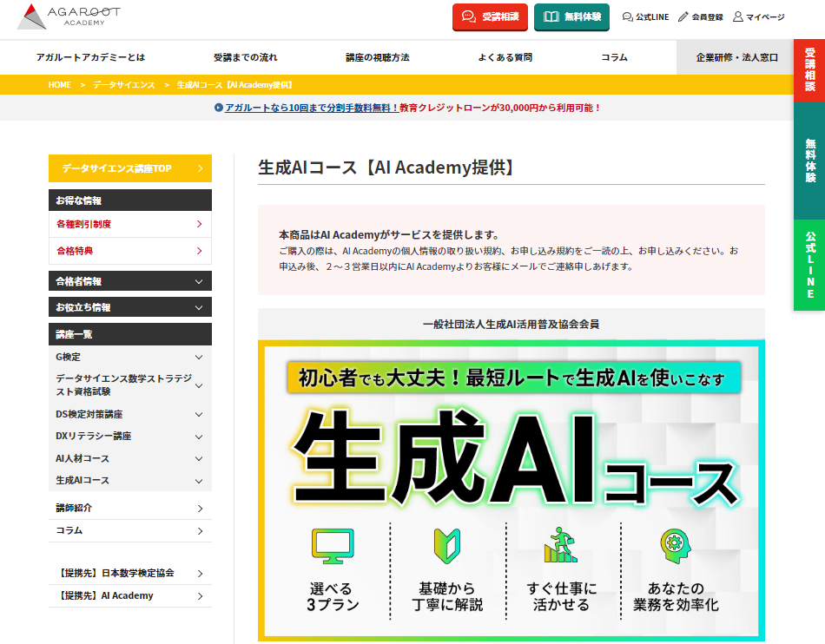Expand the 合格者情報 section
This screenshot has height=644, width=825.
coord(130,281)
